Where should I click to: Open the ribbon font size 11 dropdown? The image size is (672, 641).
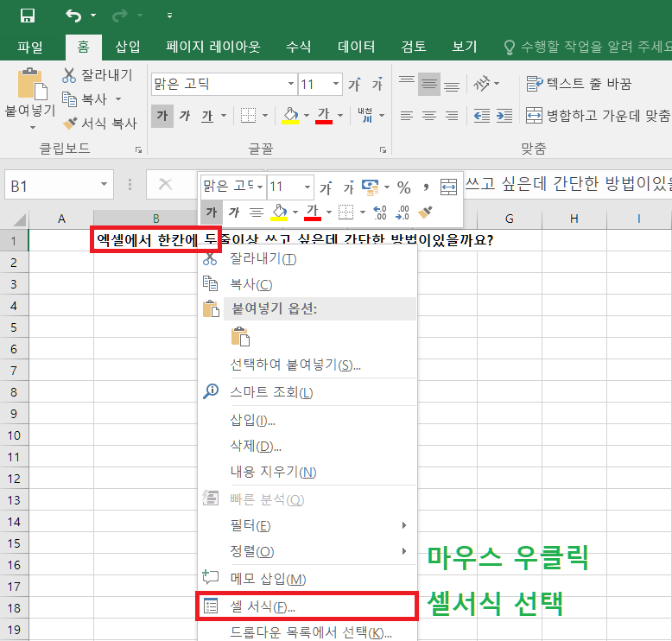coord(336,84)
